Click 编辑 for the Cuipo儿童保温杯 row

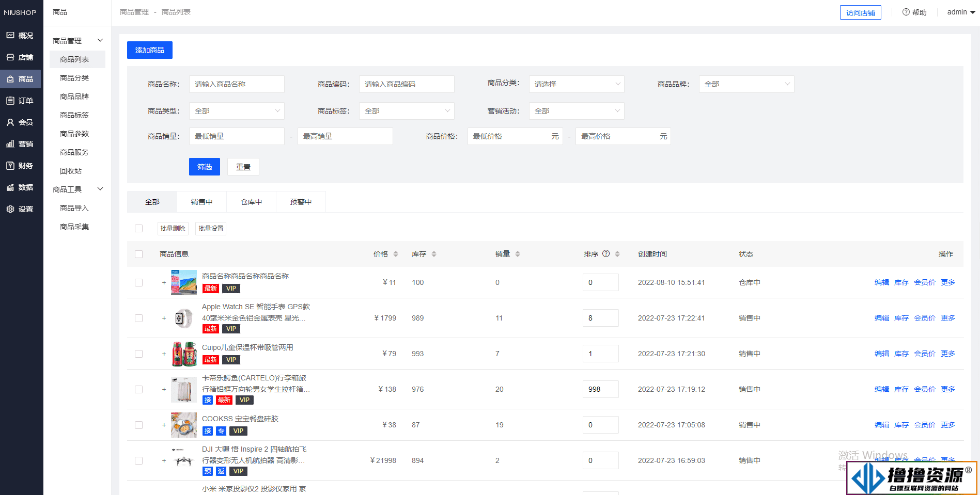tap(882, 354)
